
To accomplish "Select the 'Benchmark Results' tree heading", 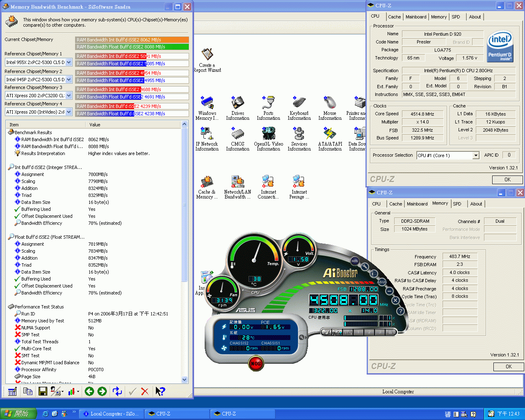I will click(x=33, y=132).
